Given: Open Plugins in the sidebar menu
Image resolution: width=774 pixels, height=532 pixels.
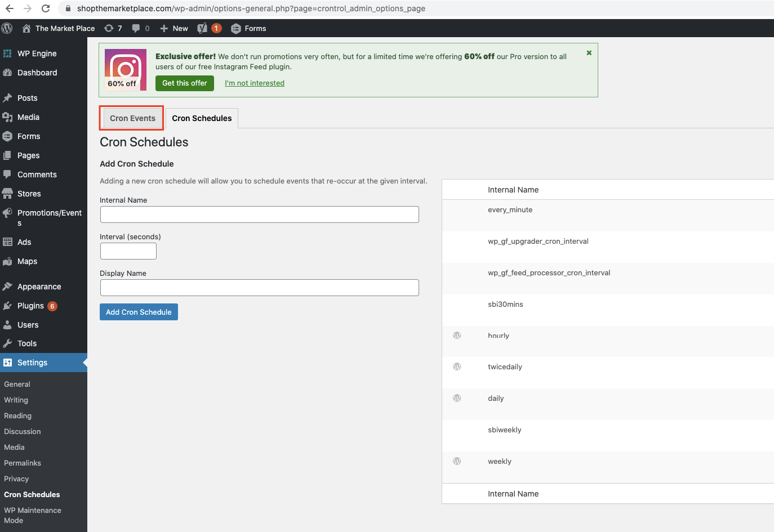Looking at the screenshot, I should click(30, 306).
